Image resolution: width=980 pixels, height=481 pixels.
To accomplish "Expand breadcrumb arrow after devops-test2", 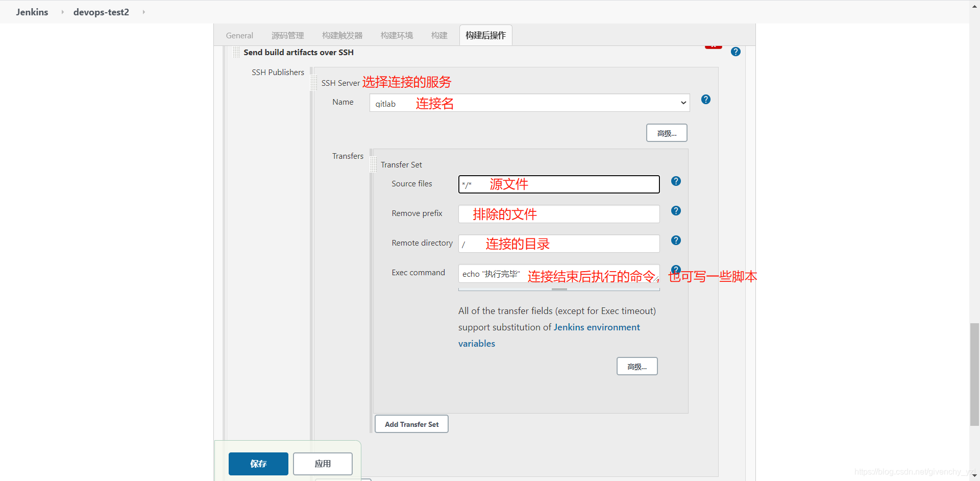I will tap(143, 12).
